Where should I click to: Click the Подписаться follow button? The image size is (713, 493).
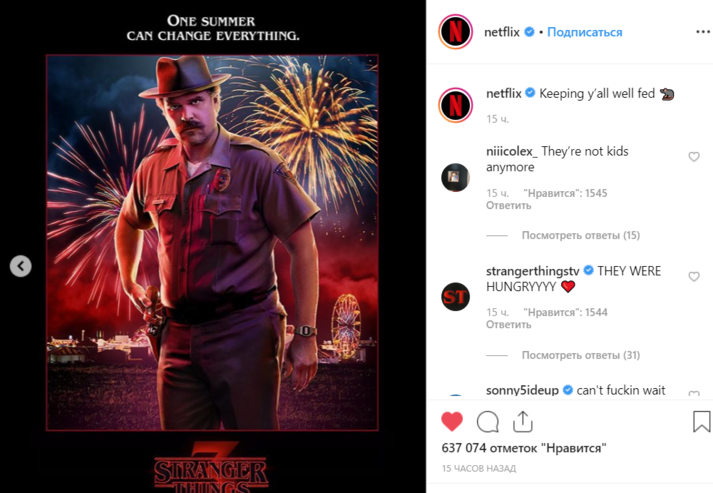pos(585,32)
